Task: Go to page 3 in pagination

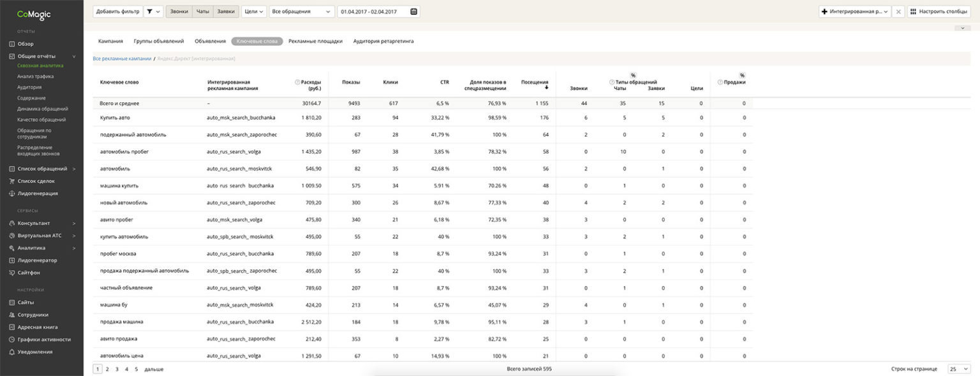Action: click(117, 369)
